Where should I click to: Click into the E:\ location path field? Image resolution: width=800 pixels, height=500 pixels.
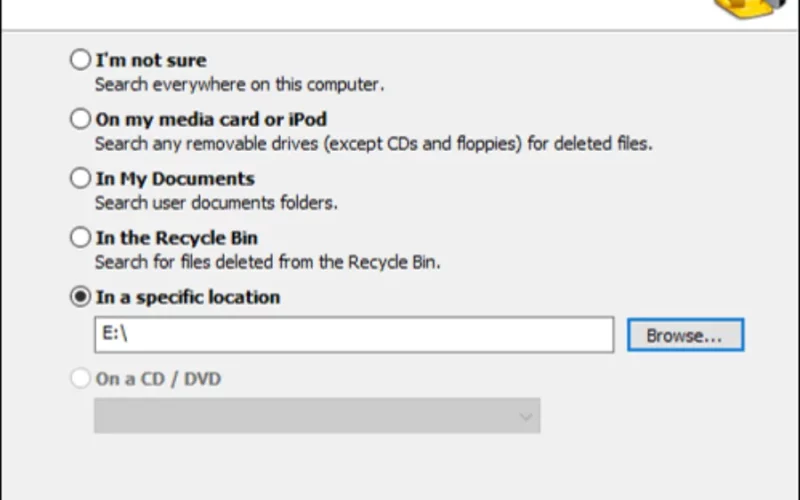tap(354, 335)
